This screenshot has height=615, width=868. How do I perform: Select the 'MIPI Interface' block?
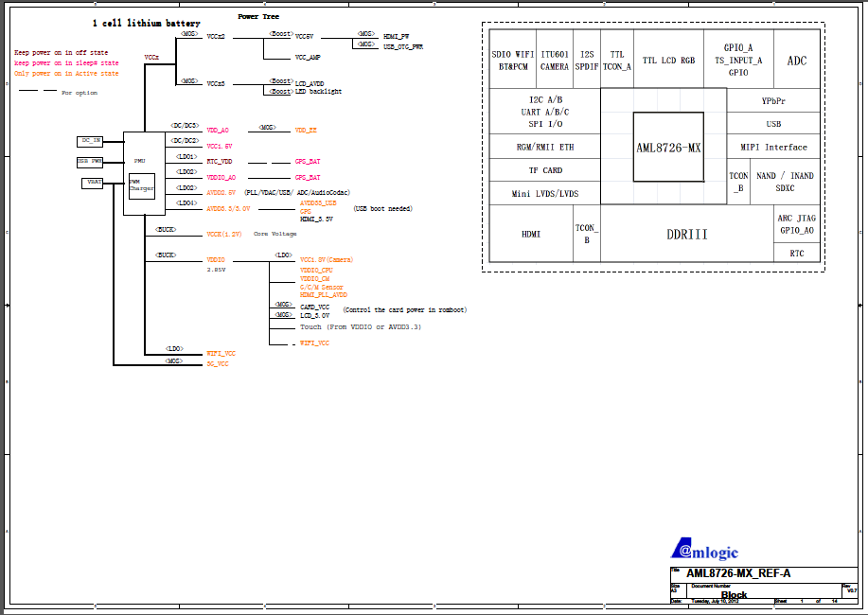click(773, 147)
